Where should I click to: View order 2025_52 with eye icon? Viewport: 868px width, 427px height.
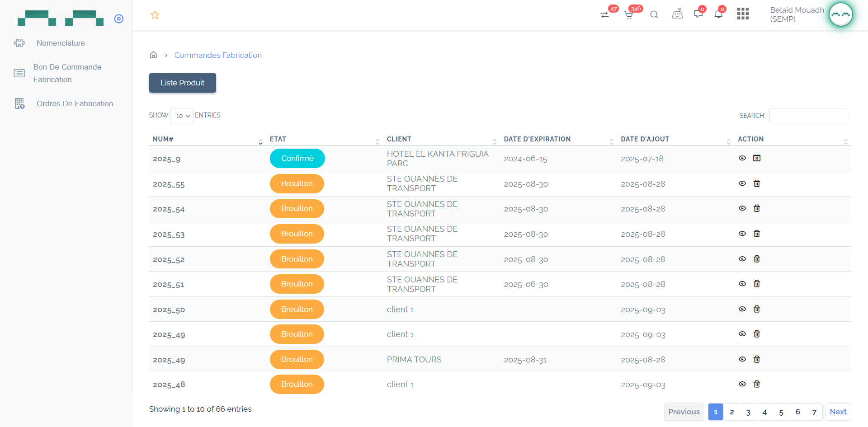pyautogui.click(x=742, y=259)
